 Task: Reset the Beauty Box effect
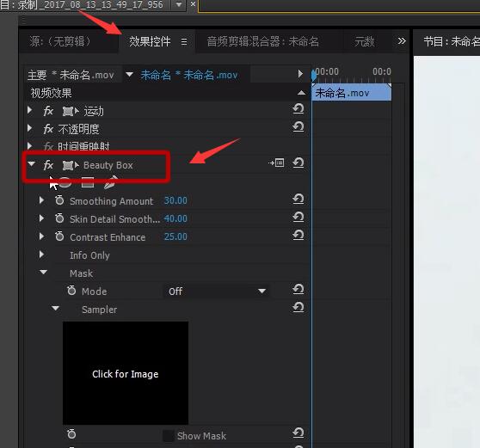click(298, 163)
